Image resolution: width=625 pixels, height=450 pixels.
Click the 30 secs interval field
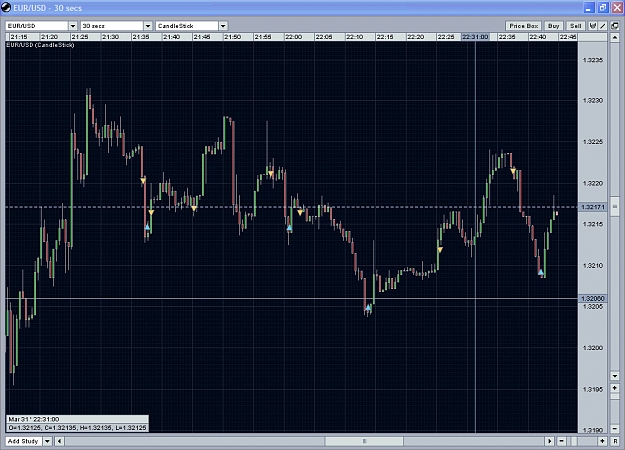point(112,26)
